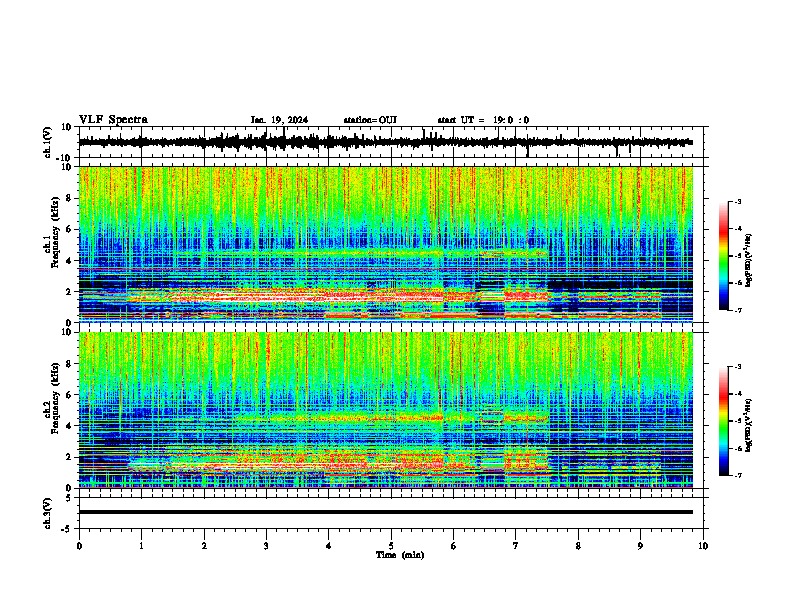The height and width of the screenshot is (612, 792).
Task: Click the ch.1 color bar 'log(PSD)' label
Action: pyautogui.click(x=749, y=260)
